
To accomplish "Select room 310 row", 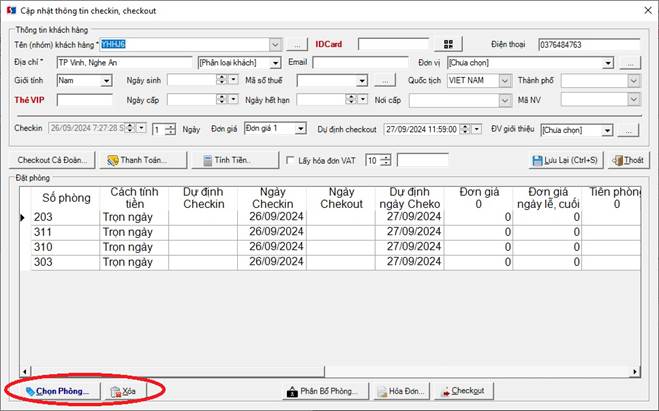I will tap(330, 248).
